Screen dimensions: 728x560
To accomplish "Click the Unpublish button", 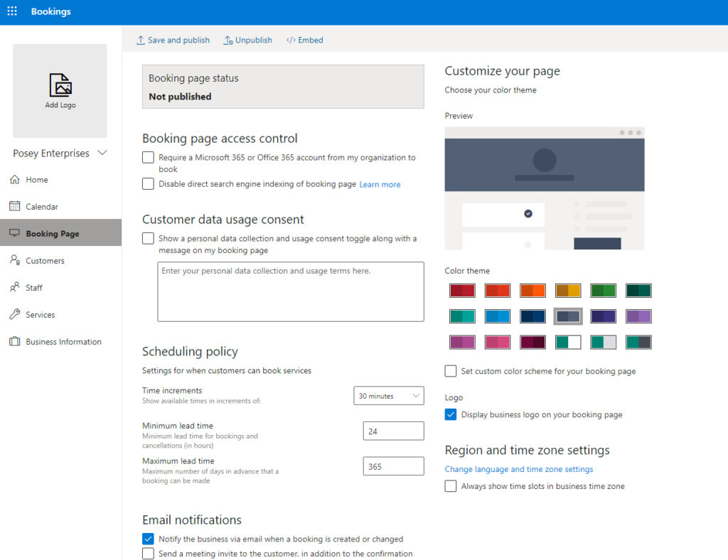I will [248, 41].
